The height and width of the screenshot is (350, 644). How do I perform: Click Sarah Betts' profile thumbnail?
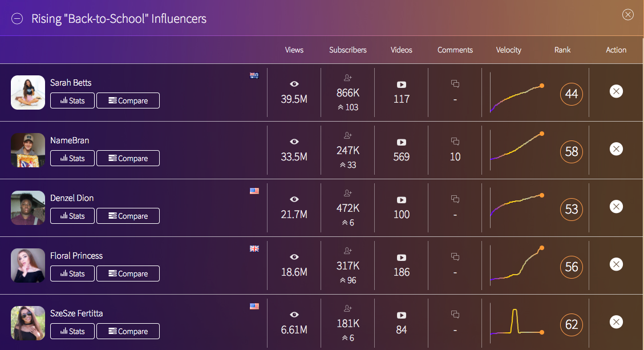(x=28, y=92)
